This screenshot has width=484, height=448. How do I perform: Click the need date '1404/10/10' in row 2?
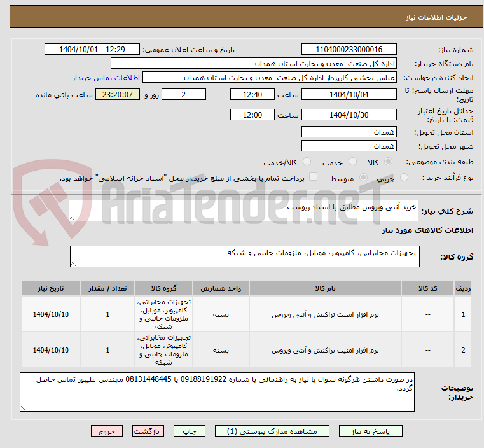pyautogui.click(x=51, y=350)
